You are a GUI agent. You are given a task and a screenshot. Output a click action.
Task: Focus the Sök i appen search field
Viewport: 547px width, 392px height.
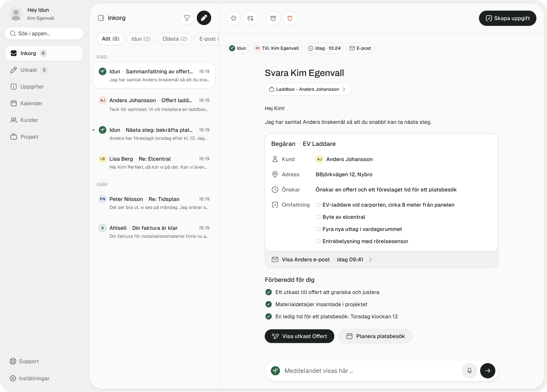[x=44, y=33]
